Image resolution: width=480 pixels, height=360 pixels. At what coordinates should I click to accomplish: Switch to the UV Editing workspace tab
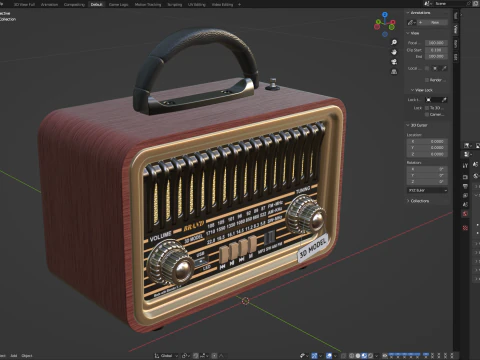(x=197, y=4)
